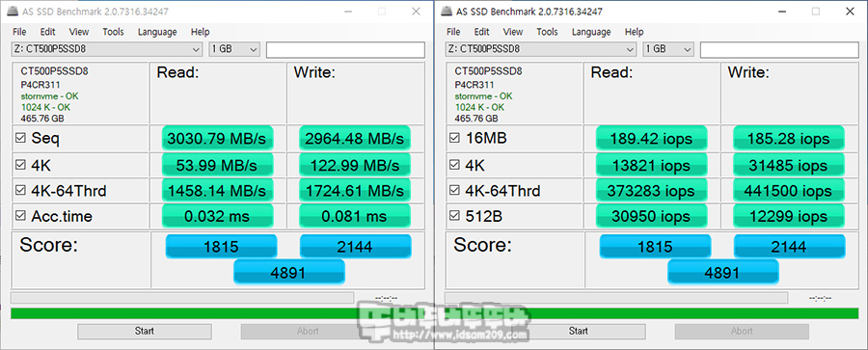This screenshot has height=350, width=868.
Task: Click the 3030.79 MB/s Seq read result
Action: (218, 139)
